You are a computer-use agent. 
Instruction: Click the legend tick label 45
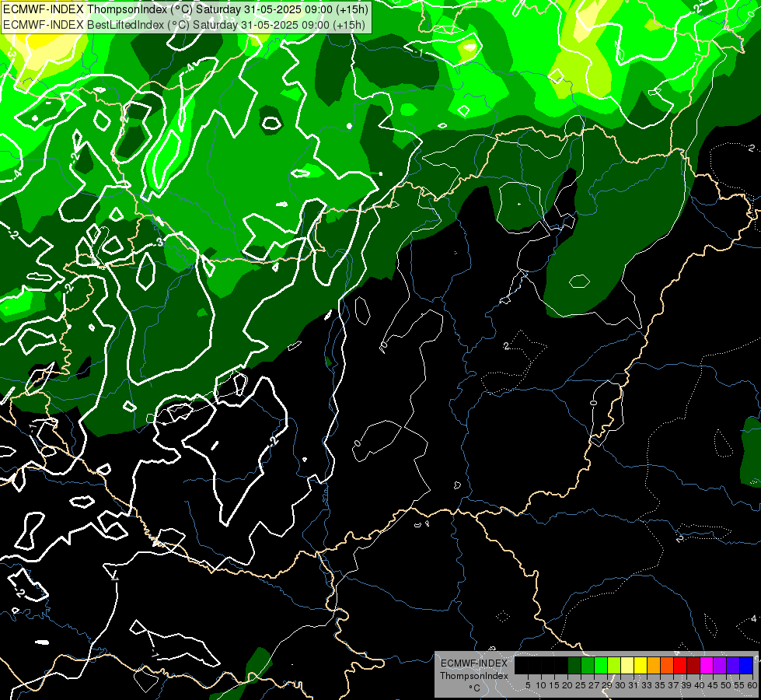point(714,685)
